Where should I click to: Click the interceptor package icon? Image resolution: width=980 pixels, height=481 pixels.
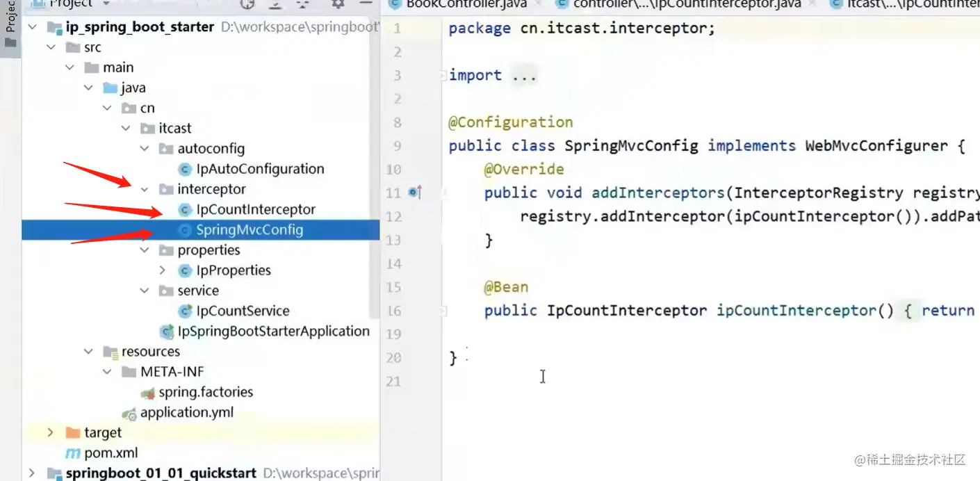point(166,189)
